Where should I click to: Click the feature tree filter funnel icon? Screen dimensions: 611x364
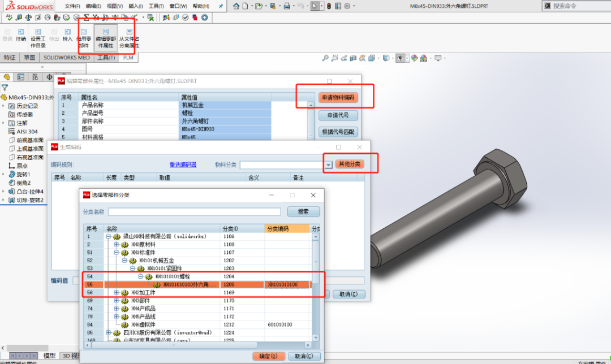(5, 88)
